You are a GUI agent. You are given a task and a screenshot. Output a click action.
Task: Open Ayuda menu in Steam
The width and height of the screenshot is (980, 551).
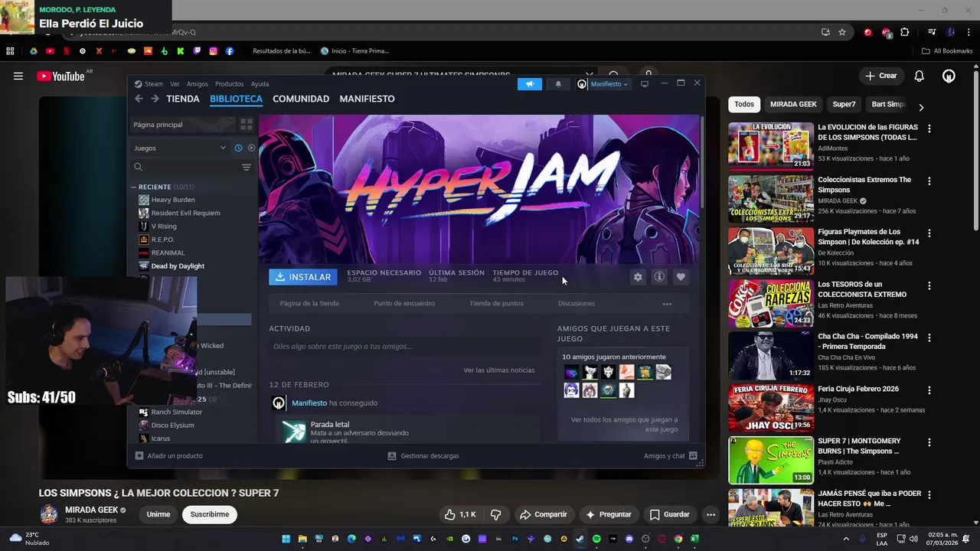(x=260, y=84)
